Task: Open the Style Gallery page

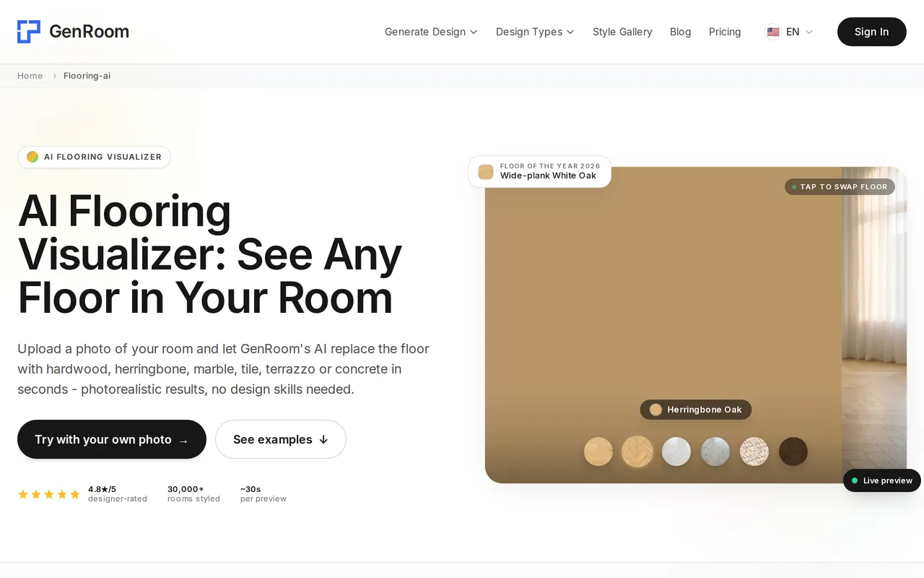Action: pyautogui.click(x=622, y=32)
